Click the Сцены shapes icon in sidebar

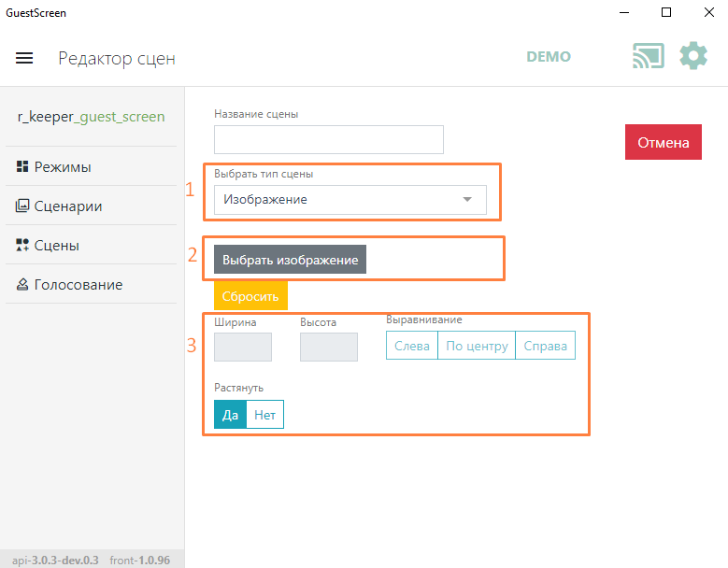22,246
